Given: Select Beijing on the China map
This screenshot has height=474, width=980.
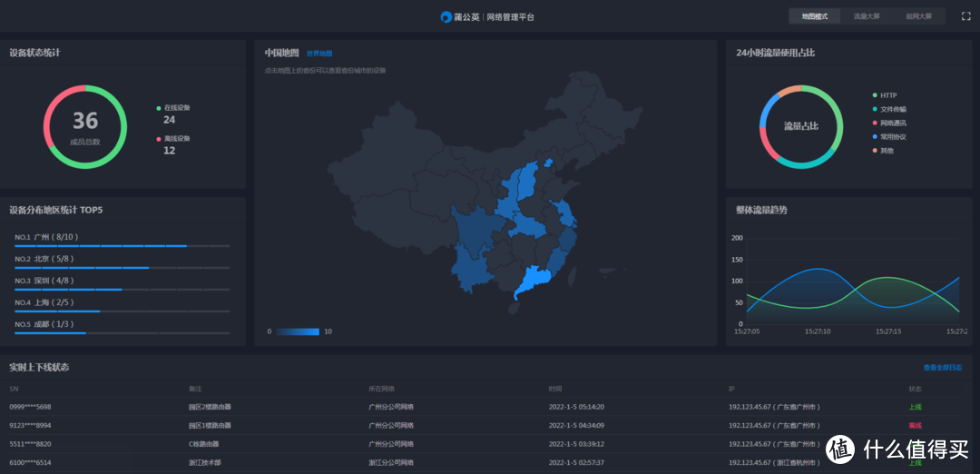Looking at the screenshot, I should point(548,163).
